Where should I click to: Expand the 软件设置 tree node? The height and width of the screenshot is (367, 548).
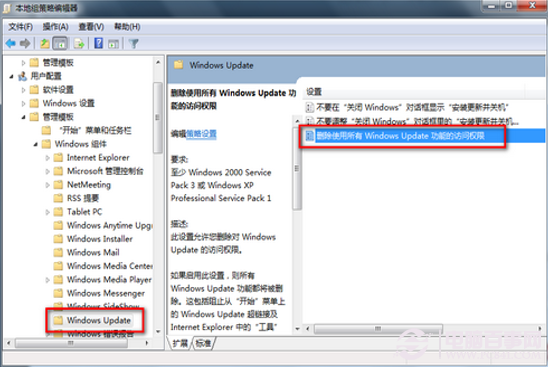click(23, 90)
